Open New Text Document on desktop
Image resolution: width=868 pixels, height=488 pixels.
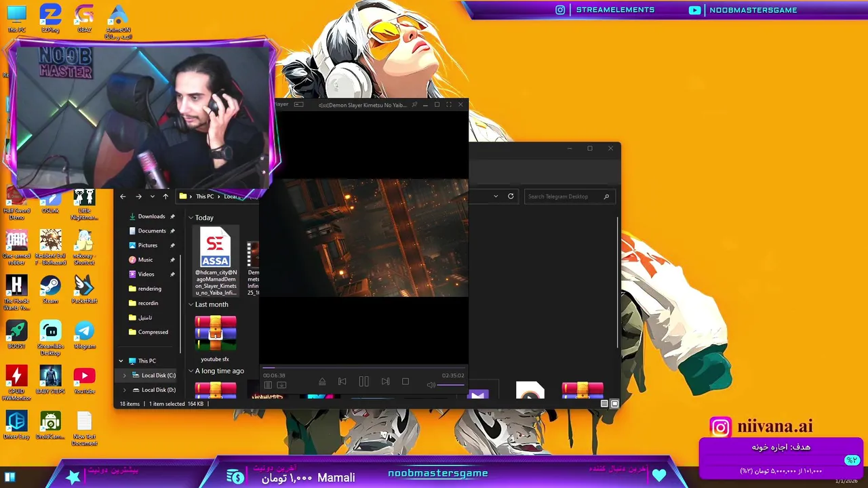[x=84, y=429]
